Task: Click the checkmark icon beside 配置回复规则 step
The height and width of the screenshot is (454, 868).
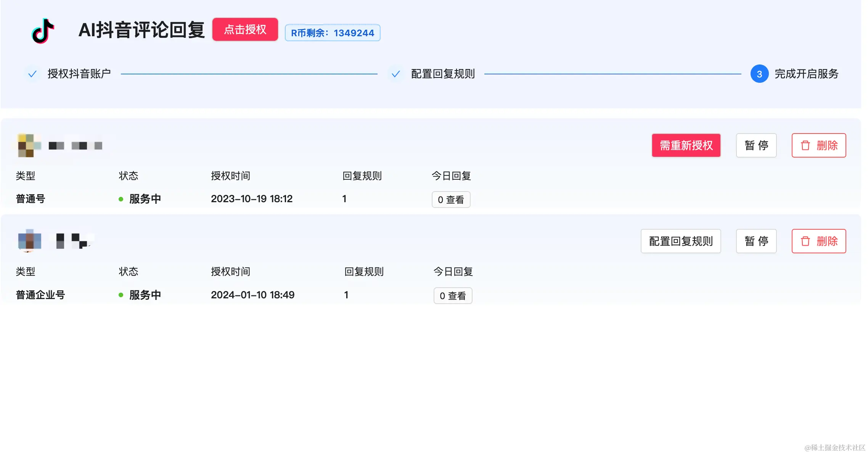Action: pyautogui.click(x=396, y=74)
